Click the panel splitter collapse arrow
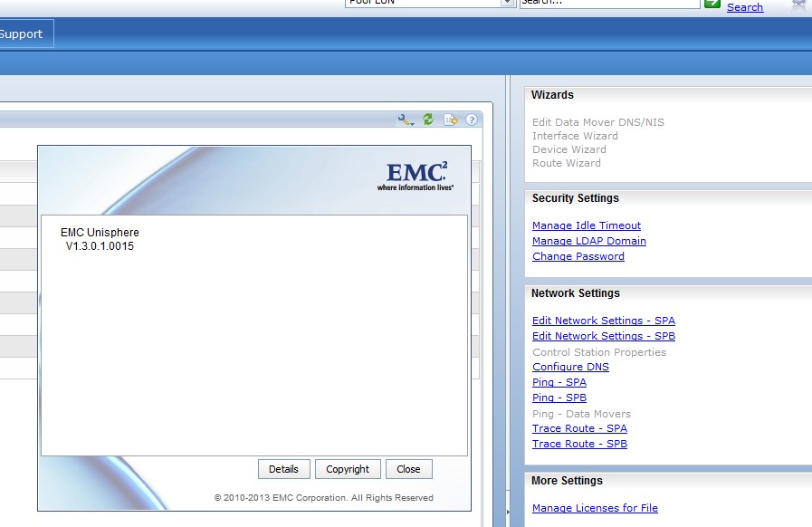The image size is (812, 527). coord(508,512)
